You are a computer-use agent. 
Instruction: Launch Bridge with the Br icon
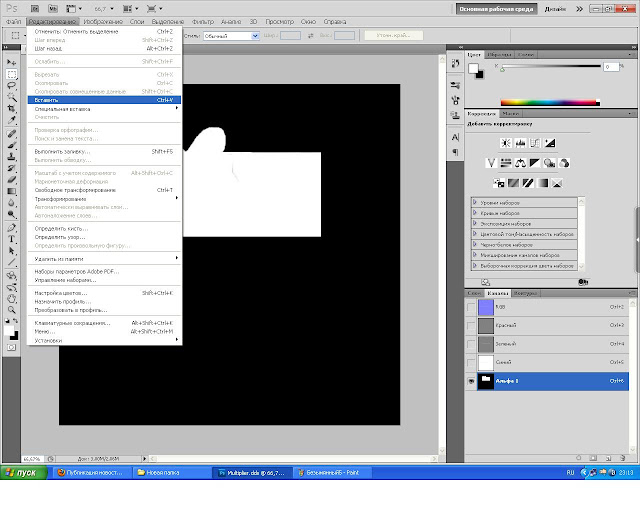[35, 9]
